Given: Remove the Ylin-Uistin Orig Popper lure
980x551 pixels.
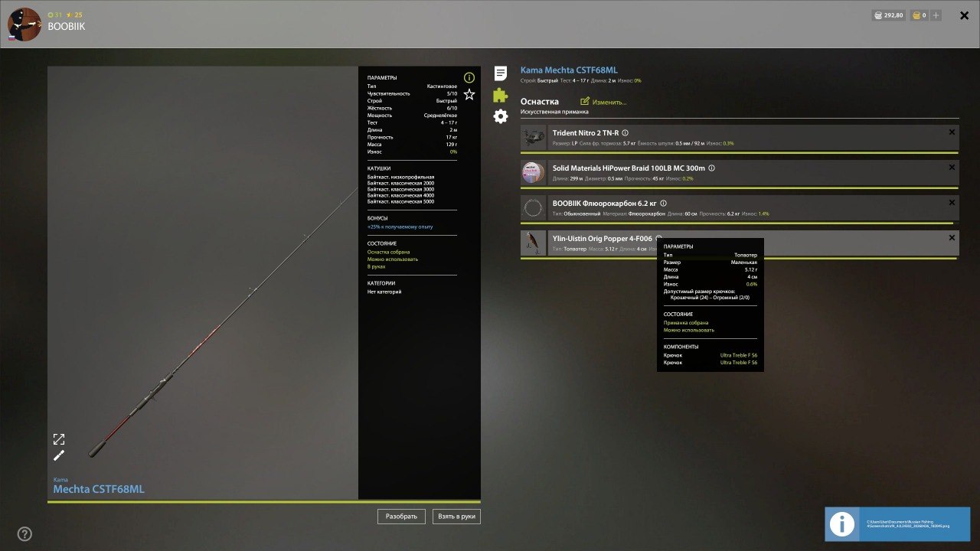Looking at the screenshot, I should click(x=952, y=238).
